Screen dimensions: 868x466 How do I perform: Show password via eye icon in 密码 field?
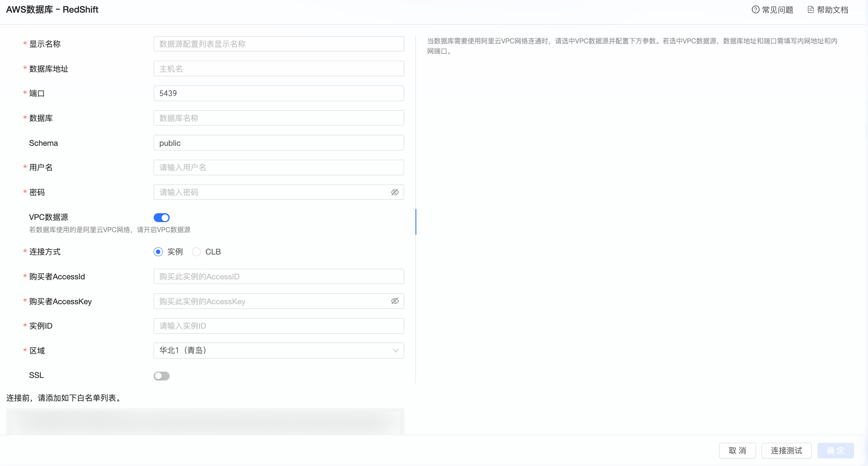click(x=395, y=192)
